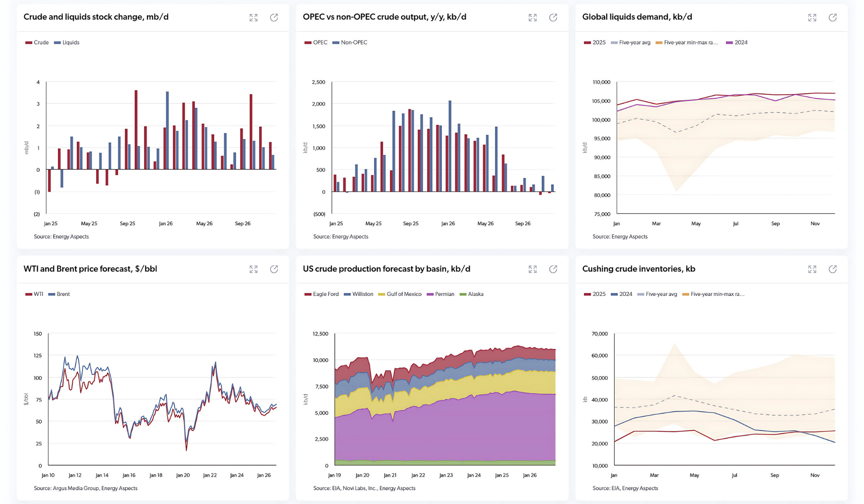The height and width of the screenshot is (504, 864).
Task: Share the Cushing crude inventories chart
Action: point(833,269)
